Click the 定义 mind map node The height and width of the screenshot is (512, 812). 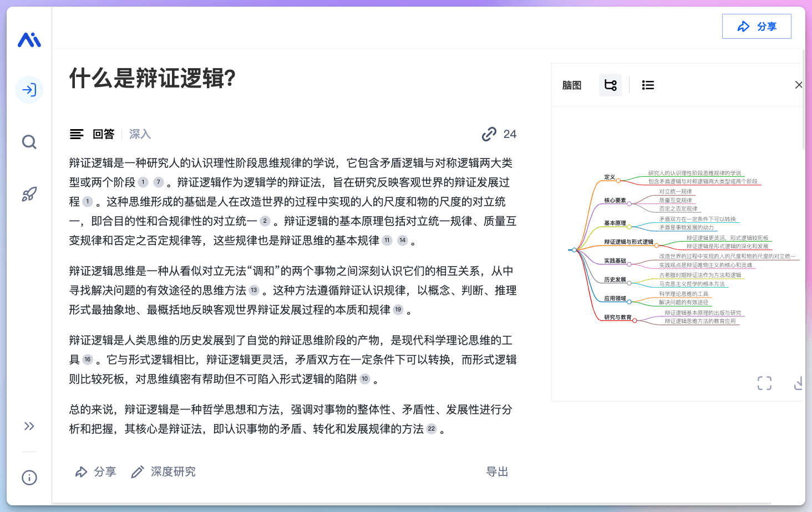pos(610,177)
